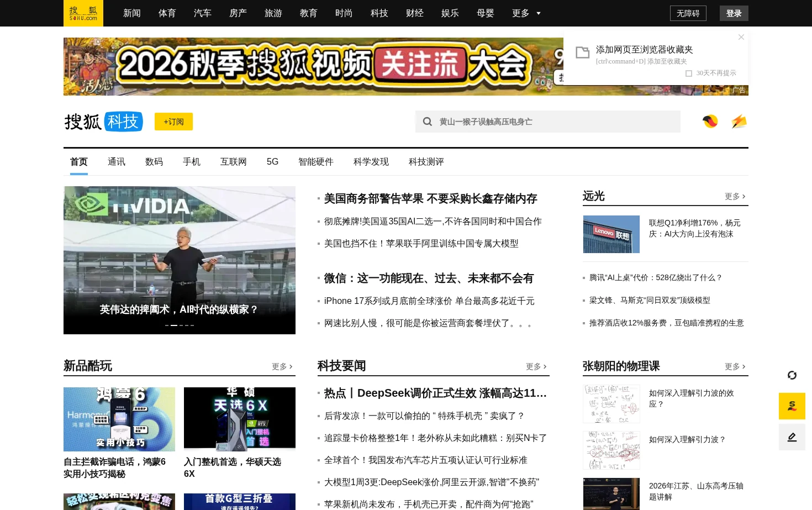Viewport: 812px width, 510px height.
Task: Open 更多 for 张朝阳的物理课 section
Action: point(735,366)
